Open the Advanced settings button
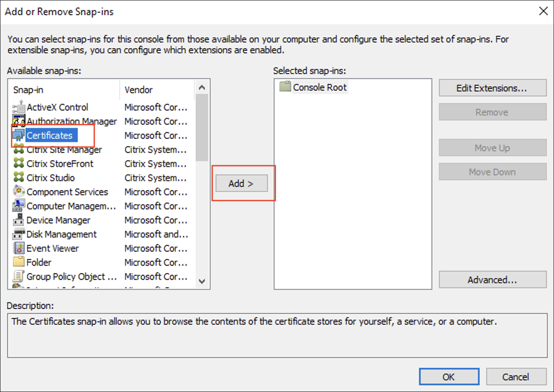554x392 pixels. coord(492,280)
